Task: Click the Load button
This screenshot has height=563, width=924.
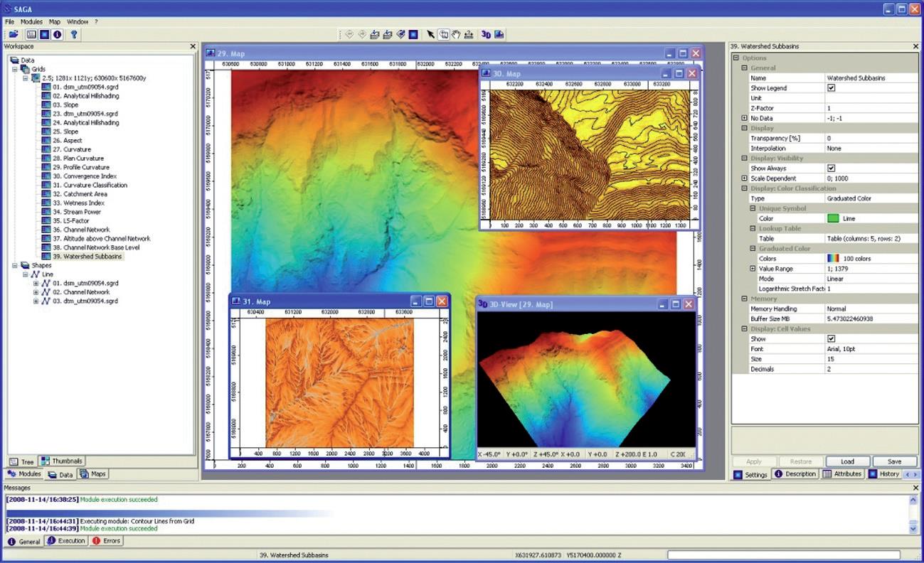Action: pyautogui.click(x=847, y=461)
